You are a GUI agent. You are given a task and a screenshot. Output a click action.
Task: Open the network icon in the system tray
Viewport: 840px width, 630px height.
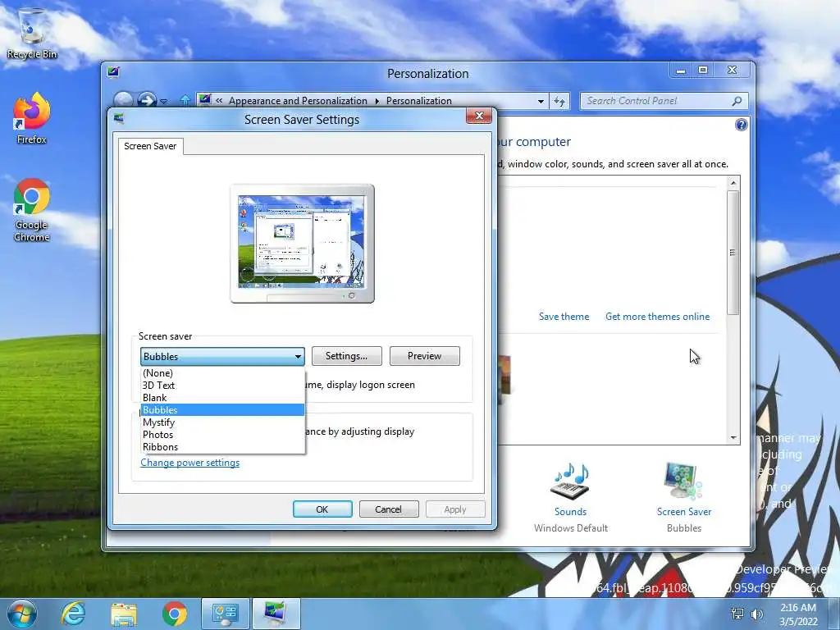point(737,614)
